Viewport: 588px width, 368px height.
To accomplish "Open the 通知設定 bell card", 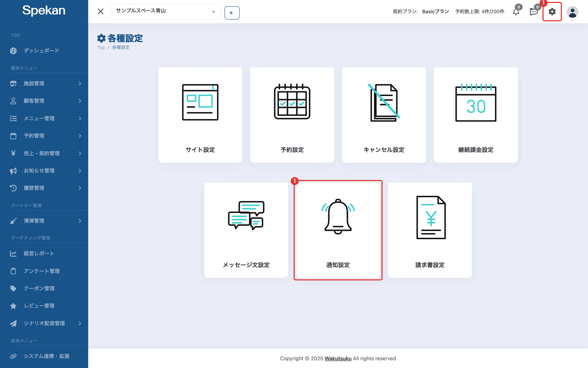I will click(338, 230).
